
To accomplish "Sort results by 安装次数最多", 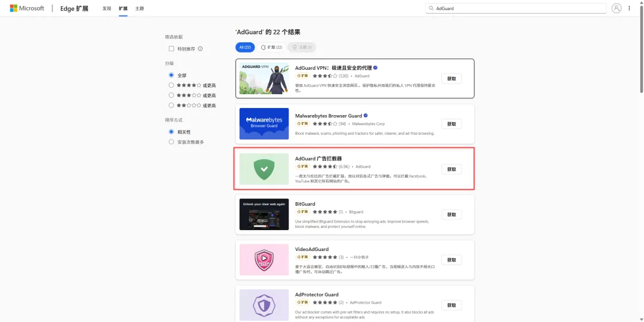I will 172,142.
